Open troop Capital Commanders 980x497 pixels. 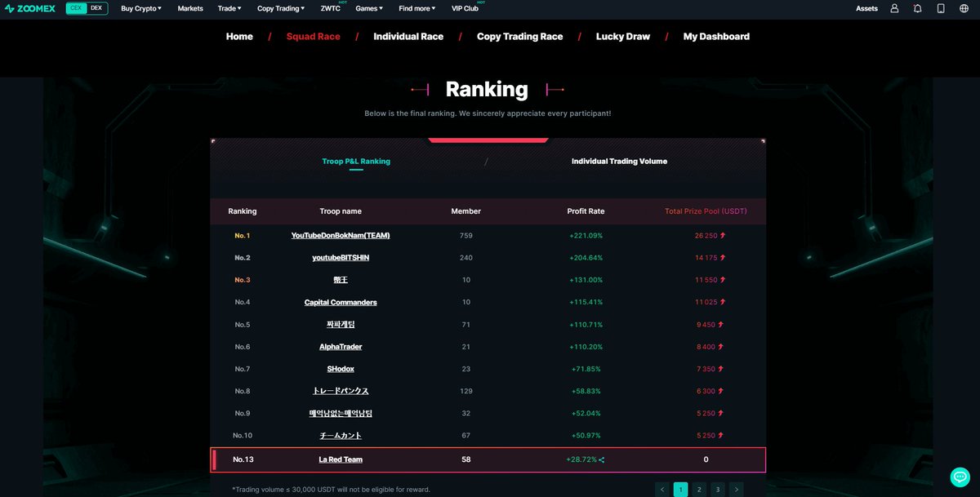click(341, 303)
